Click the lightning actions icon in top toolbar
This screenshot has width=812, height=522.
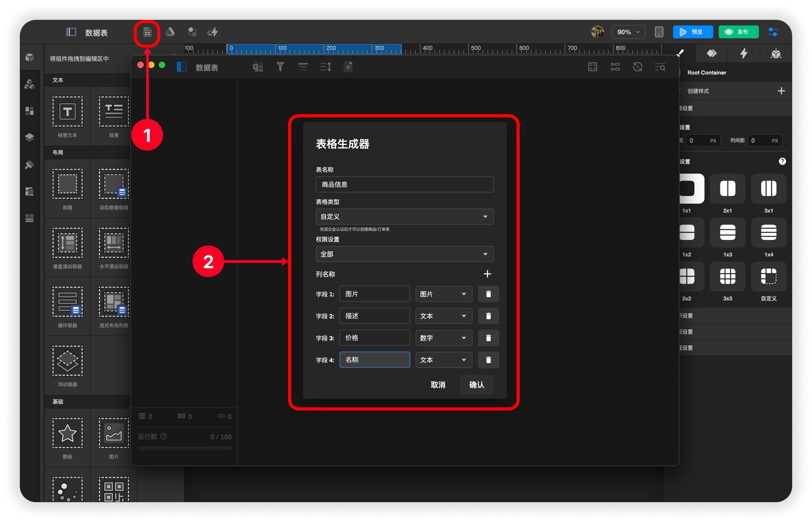(213, 32)
